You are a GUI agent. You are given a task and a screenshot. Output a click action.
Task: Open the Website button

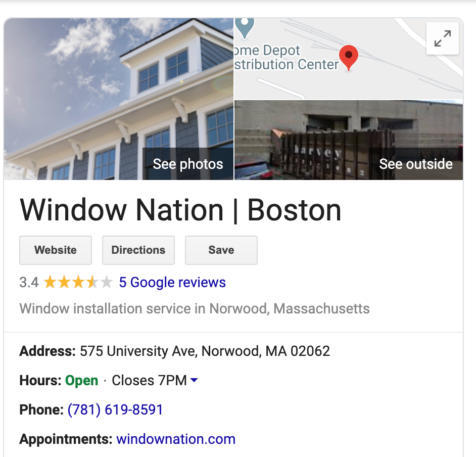click(x=56, y=250)
